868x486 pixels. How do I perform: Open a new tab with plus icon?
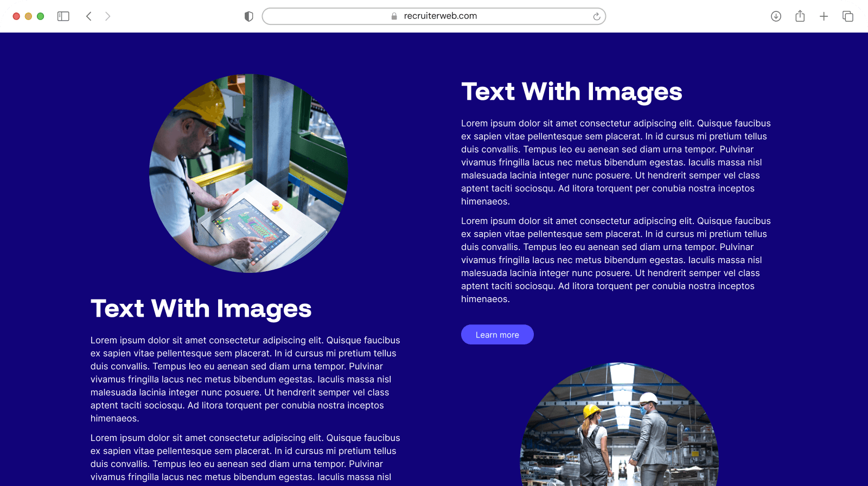824,16
